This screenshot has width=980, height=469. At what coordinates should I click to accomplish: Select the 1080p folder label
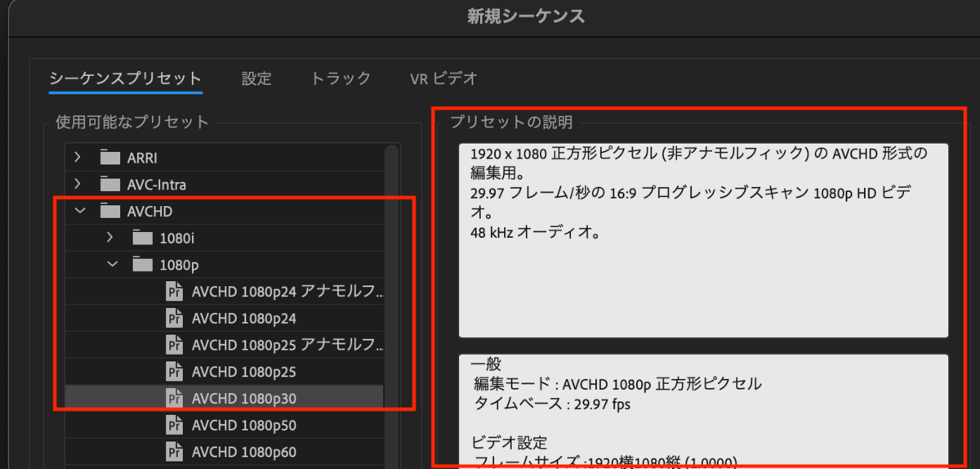pos(179,265)
